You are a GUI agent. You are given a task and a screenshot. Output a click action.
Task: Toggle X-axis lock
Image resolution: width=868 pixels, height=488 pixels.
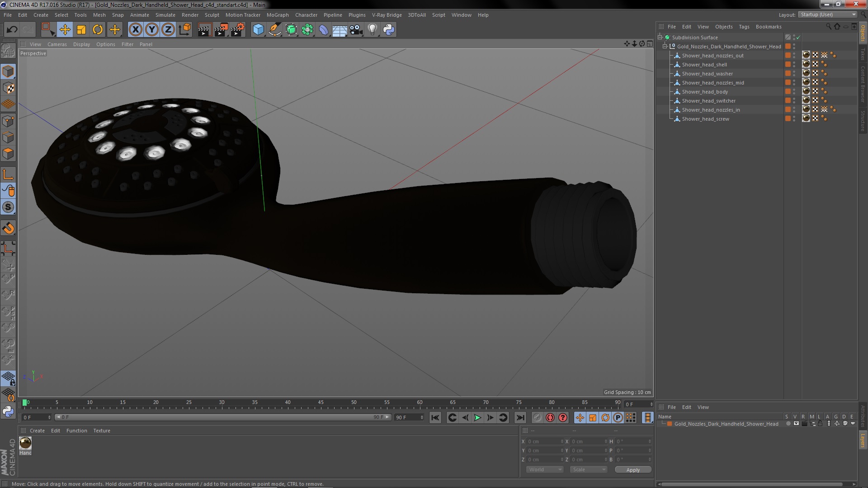click(x=135, y=30)
